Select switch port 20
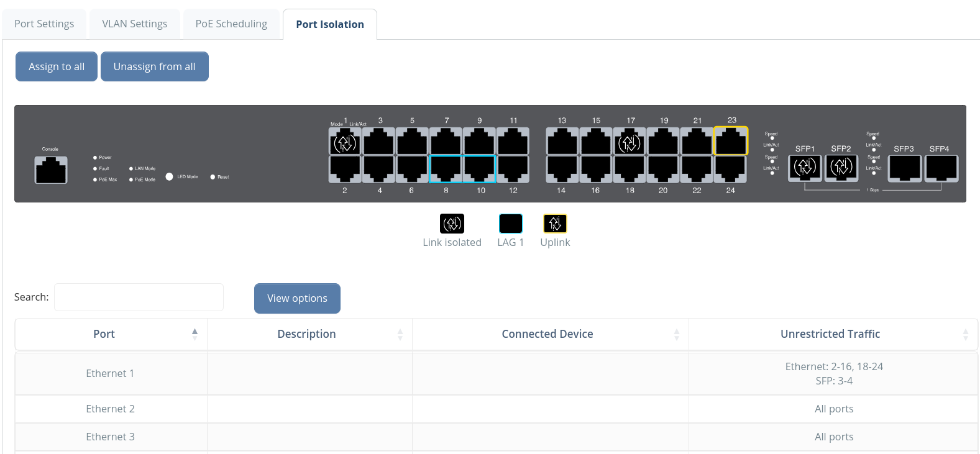This screenshot has height=454, width=980. 663,169
